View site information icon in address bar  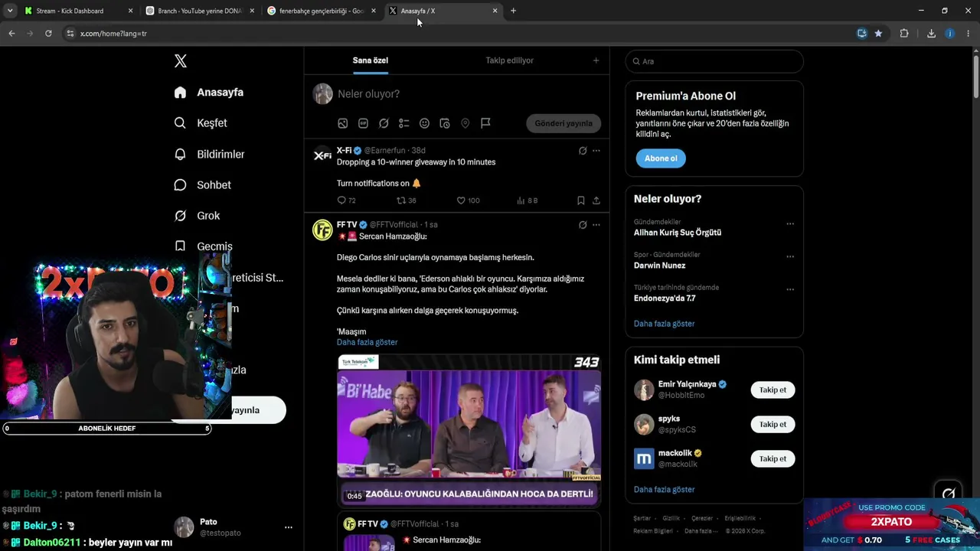tap(70, 34)
